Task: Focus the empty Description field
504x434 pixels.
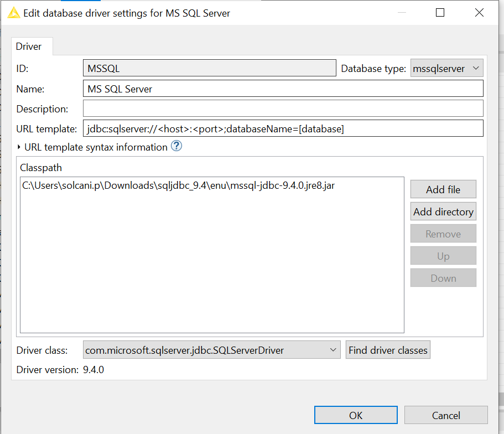Action: click(x=282, y=108)
